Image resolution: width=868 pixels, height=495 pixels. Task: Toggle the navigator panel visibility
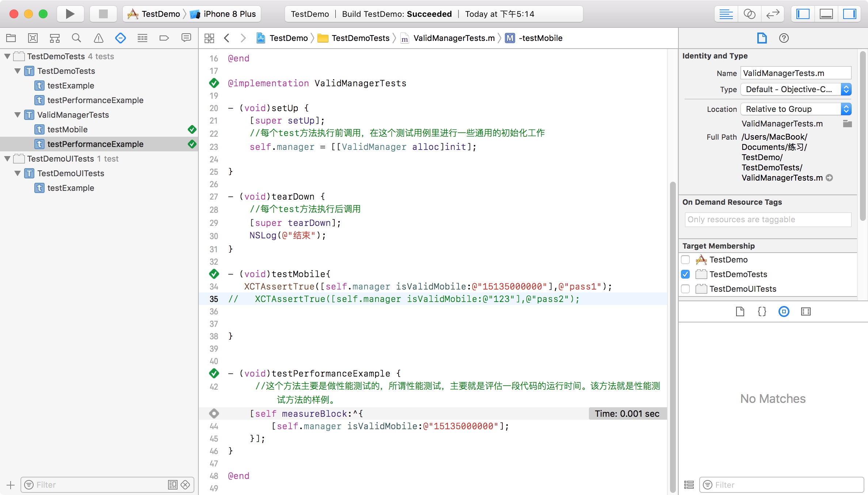click(x=803, y=14)
